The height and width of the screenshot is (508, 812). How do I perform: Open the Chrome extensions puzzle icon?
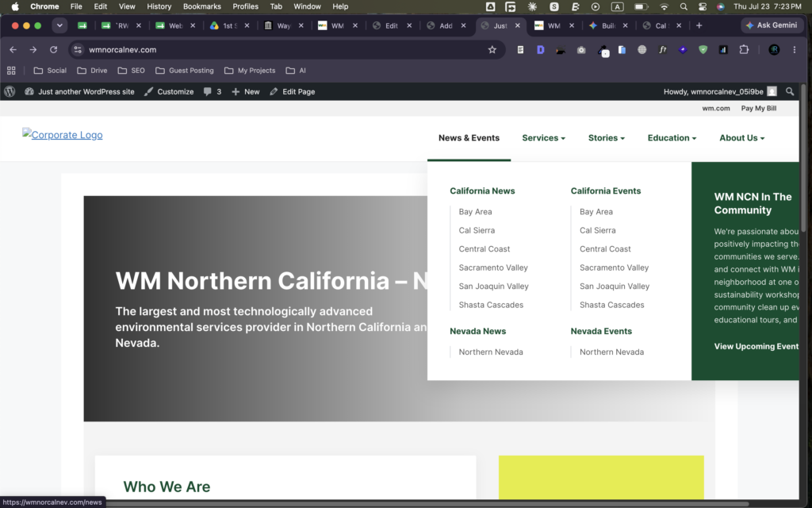(x=744, y=50)
